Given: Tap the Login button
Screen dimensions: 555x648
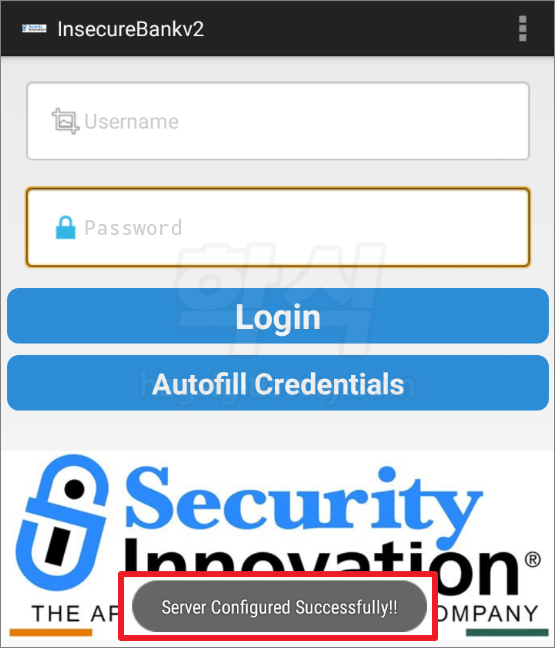Looking at the screenshot, I should point(278,316).
